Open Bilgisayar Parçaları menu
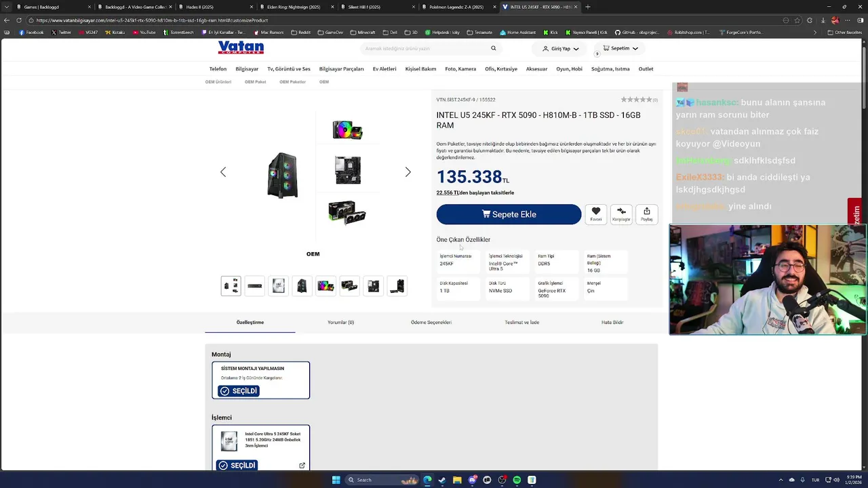 [341, 68]
